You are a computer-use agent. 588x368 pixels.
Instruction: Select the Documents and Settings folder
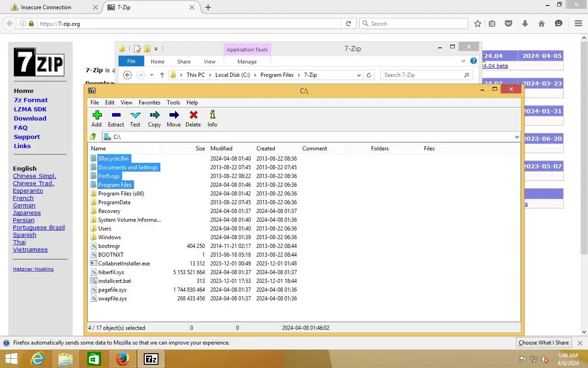coord(128,167)
